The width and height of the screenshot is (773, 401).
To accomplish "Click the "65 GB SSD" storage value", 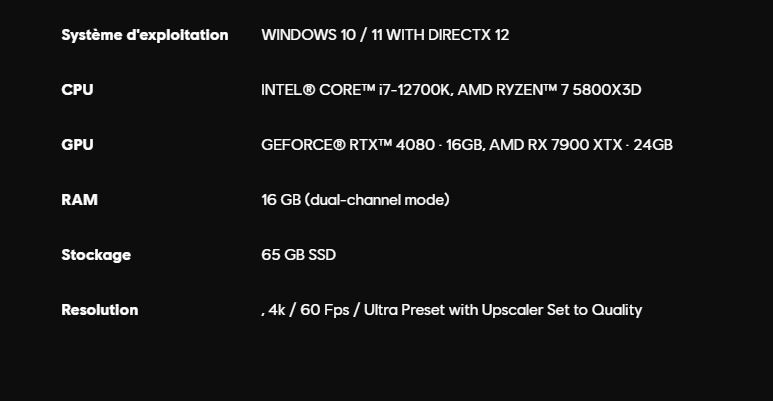I will pos(298,255).
